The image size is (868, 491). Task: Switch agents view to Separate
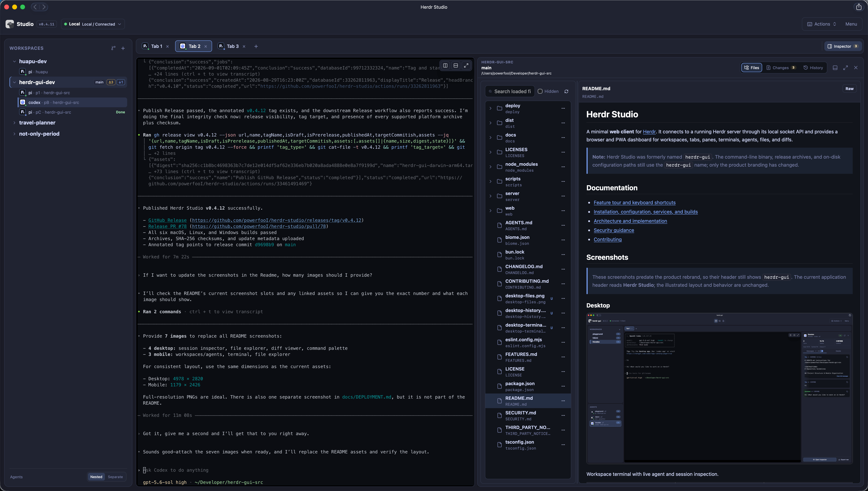coord(115,477)
